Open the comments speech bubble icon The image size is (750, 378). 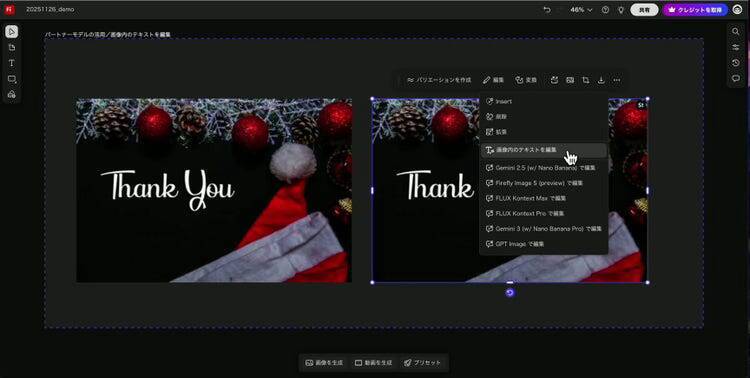736,78
